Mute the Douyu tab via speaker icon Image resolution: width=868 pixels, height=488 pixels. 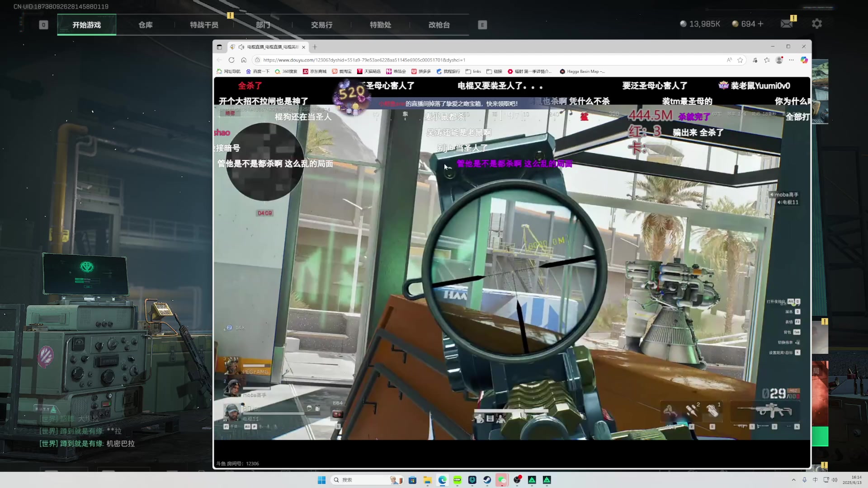241,47
